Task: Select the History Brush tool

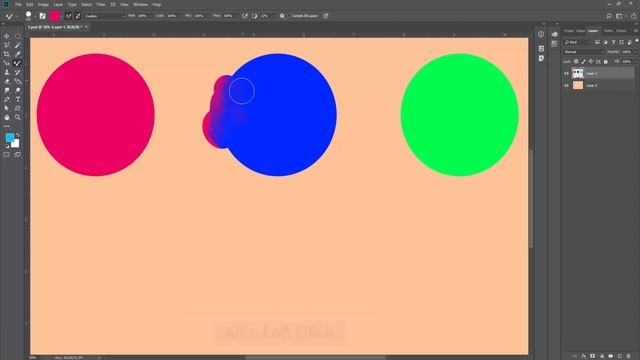Action: tap(18, 72)
